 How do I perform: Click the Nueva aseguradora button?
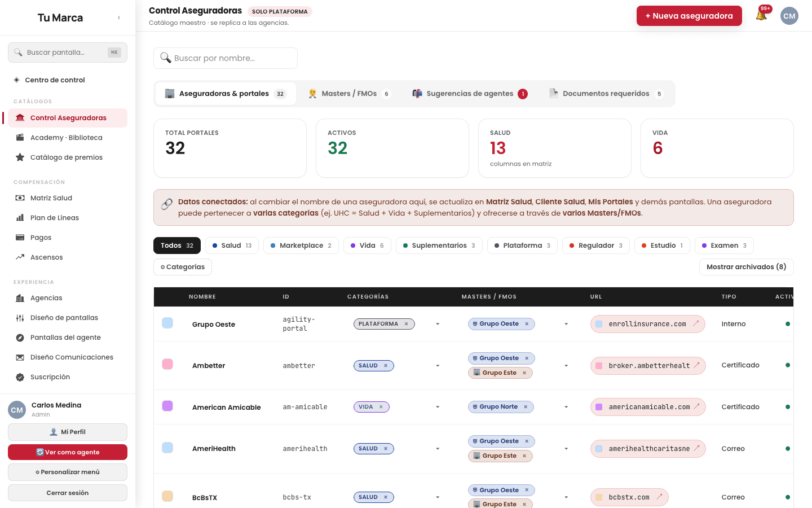pyautogui.click(x=689, y=16)
